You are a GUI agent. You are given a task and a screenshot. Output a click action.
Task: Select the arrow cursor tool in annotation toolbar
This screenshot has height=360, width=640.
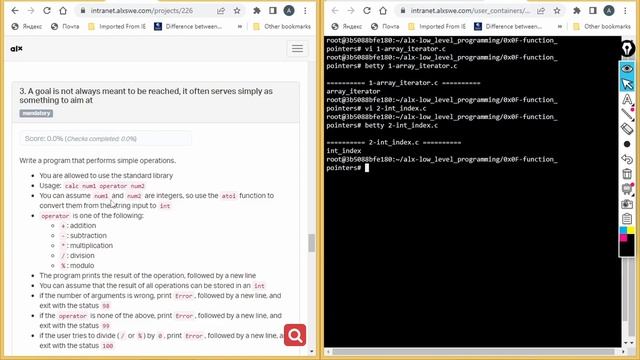(627, 83)
